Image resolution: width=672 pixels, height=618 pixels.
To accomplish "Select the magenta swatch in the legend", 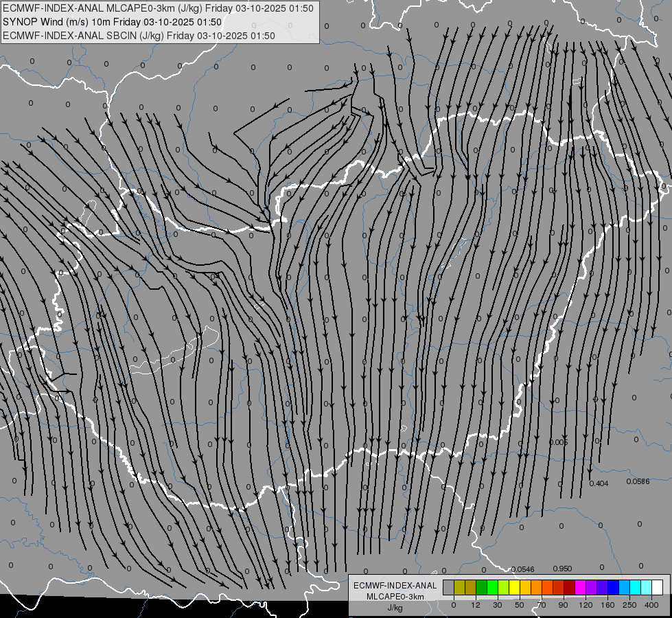I will [580, 587].
